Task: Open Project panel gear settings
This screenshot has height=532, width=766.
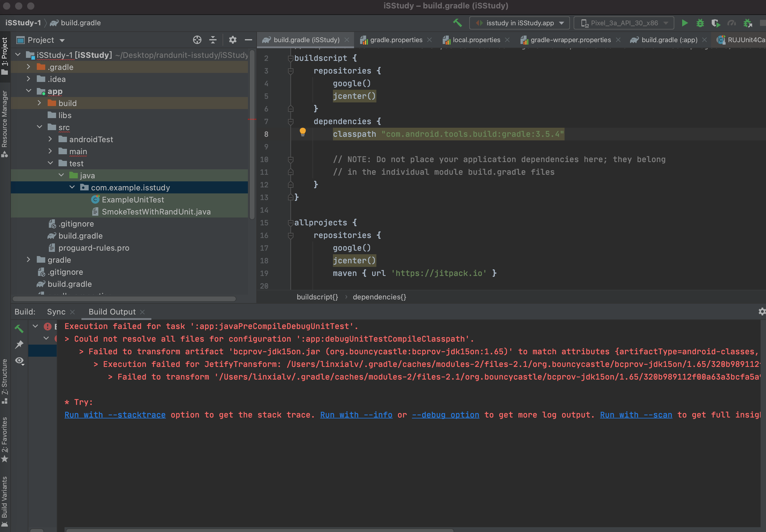Action: [x=233, y=40]
